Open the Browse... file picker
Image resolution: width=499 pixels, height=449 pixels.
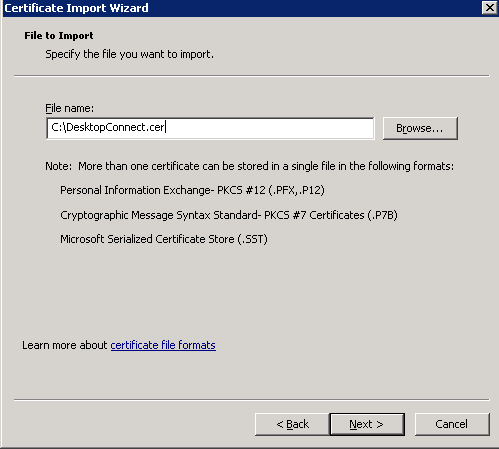pos(420,128)
